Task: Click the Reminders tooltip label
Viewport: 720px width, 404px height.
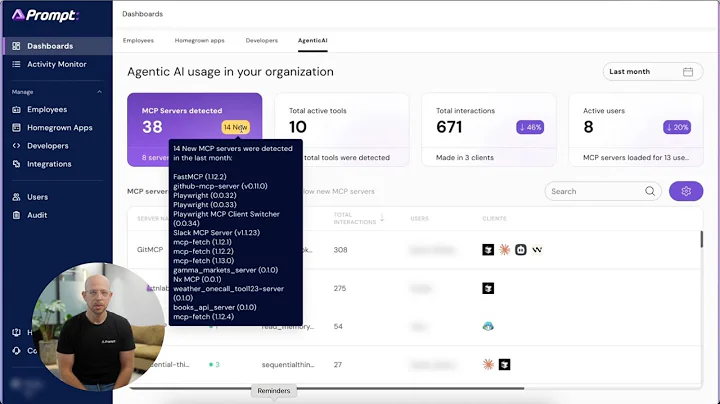Action: pos(274,391)
